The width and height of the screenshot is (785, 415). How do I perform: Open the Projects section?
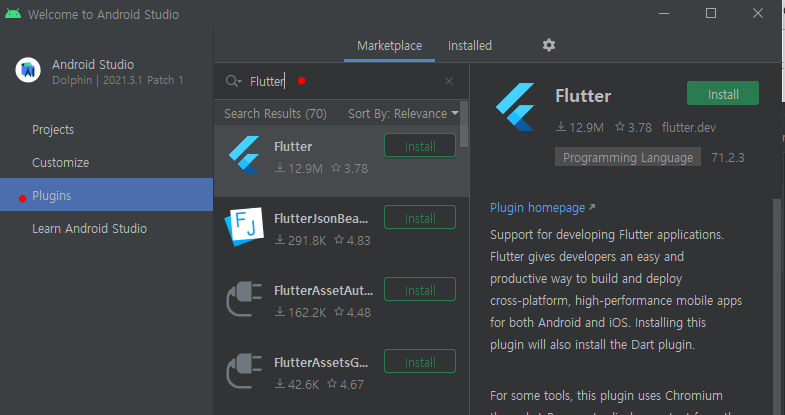(106, 130)
